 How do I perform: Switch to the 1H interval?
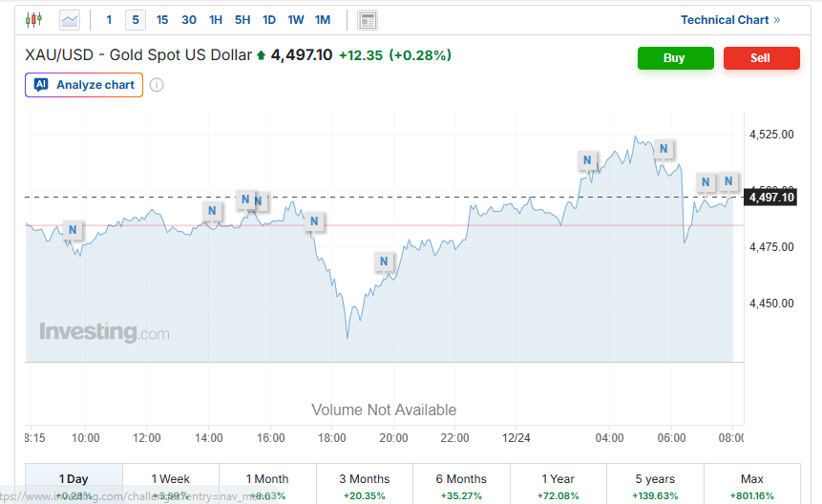coord(216,20)
